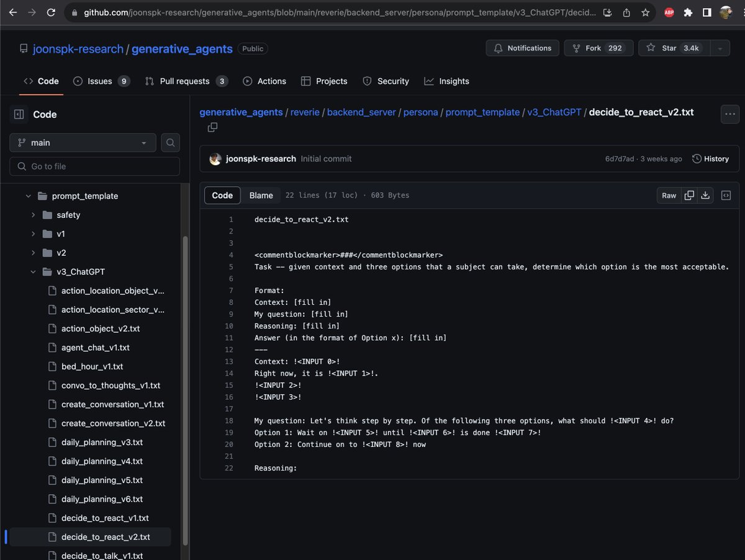745x560 pixels.
Task: Copy raw file contents icon
Action: click(689, 196)
